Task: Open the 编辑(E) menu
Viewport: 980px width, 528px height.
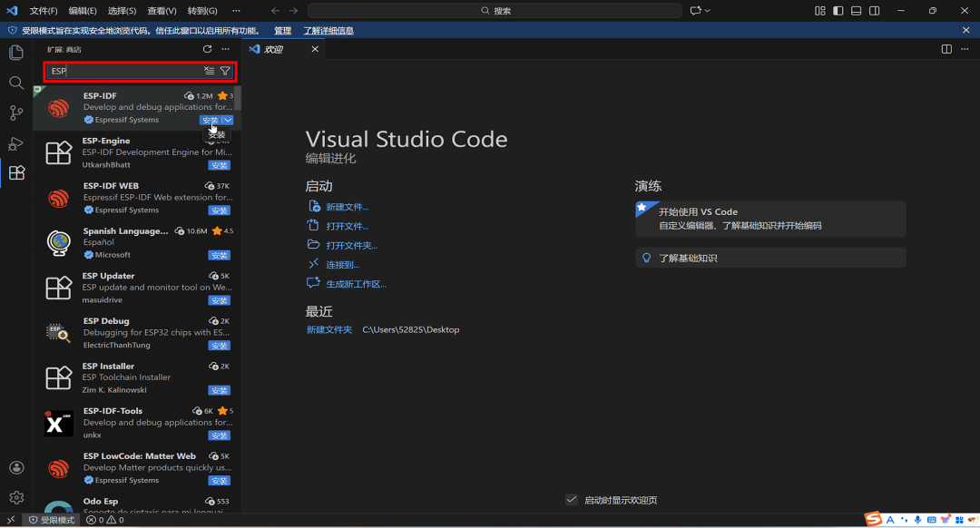Action: 83,11
